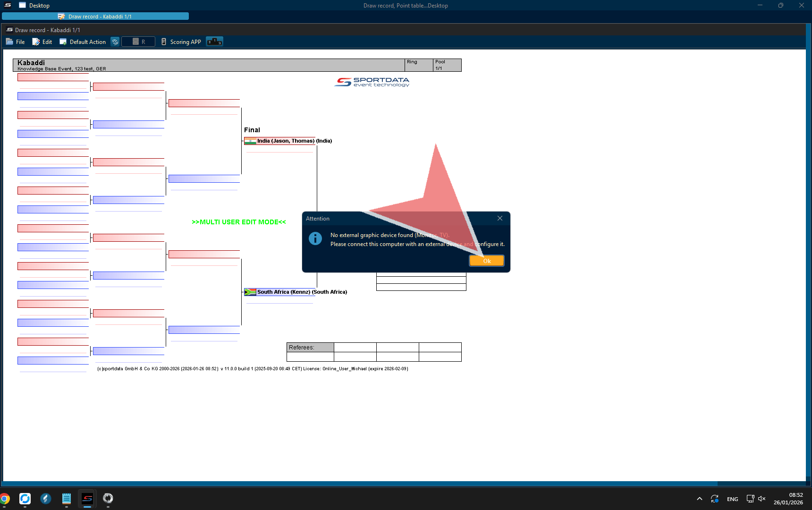Screen dimensions: 812x510
Task: Click the refresh sync icon in toolbar
Action: (x=115, y=42)
